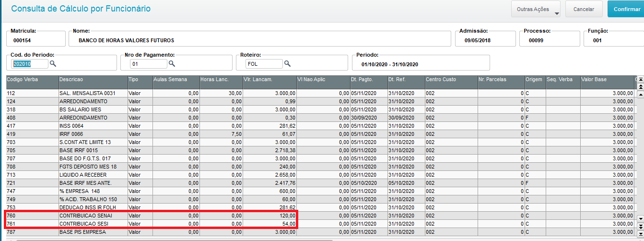
Task: Click the grid scroll up arrow
Action: tap(640, 95)
